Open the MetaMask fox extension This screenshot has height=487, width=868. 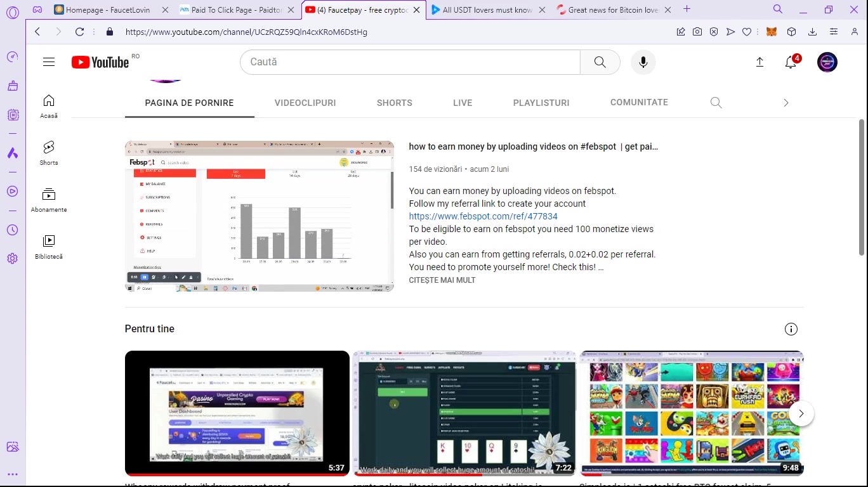coord(772,32)
